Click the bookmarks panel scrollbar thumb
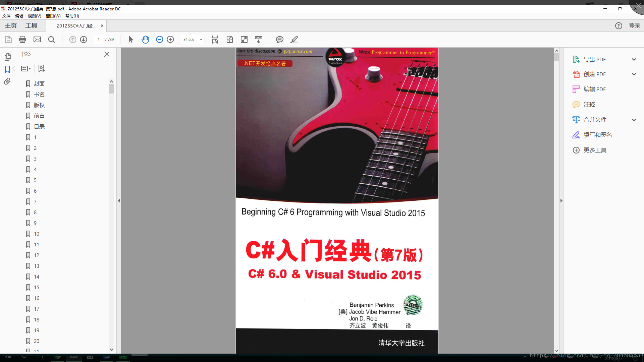Screen dimensions: 644x362 (112, 89)
